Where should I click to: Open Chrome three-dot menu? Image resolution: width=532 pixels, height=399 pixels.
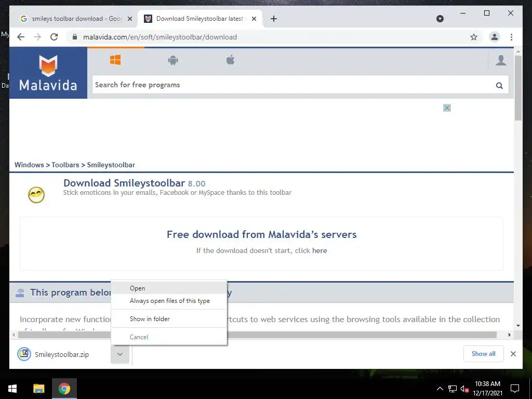point(511,37)
